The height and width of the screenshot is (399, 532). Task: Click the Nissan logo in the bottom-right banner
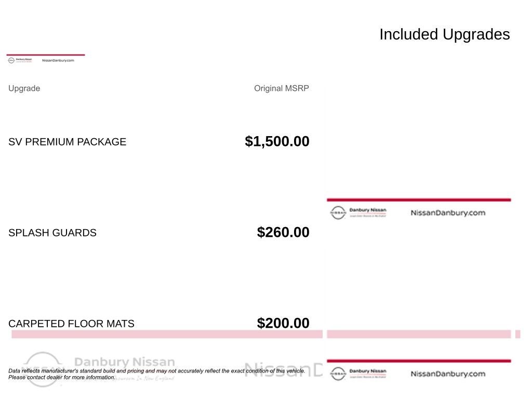pyautogui.click(x=338, y=374)
